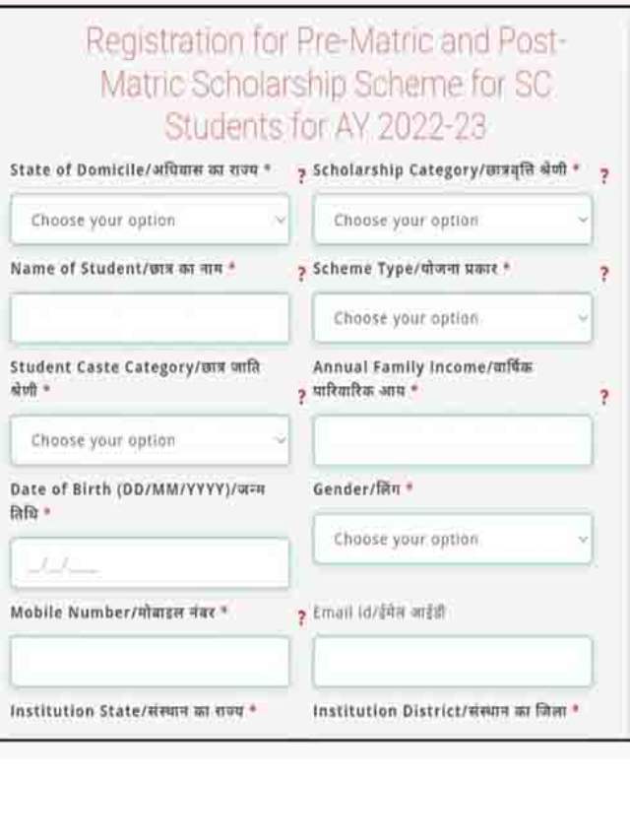The height and width of the screenshot is (840, 630).
Task: Select the Date of Birth field
Action: coord(151,563)
